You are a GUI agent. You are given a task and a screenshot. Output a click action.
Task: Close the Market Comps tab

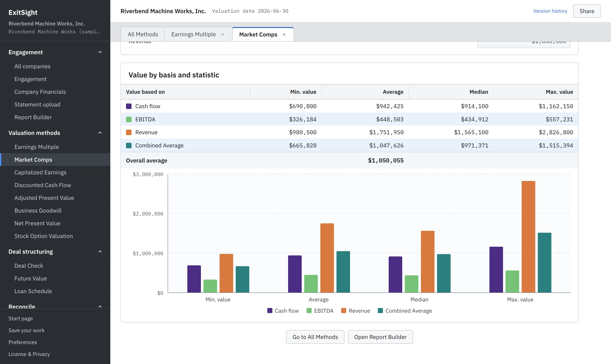click(284, 35)
